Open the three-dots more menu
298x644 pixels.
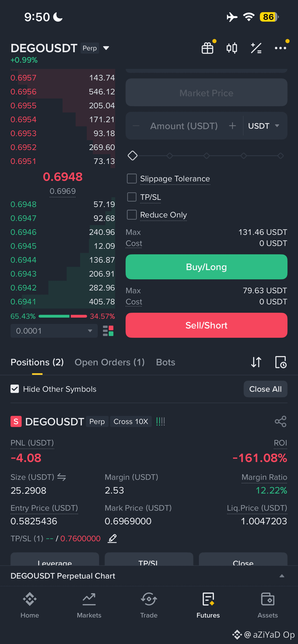[x=280, y=48]
